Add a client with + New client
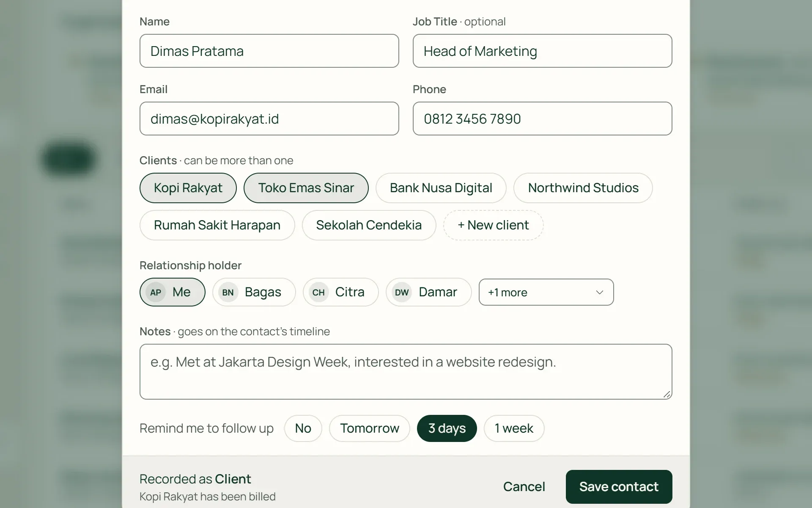The height and width of the screenshot is (508, 812). (x=493, y=225)
